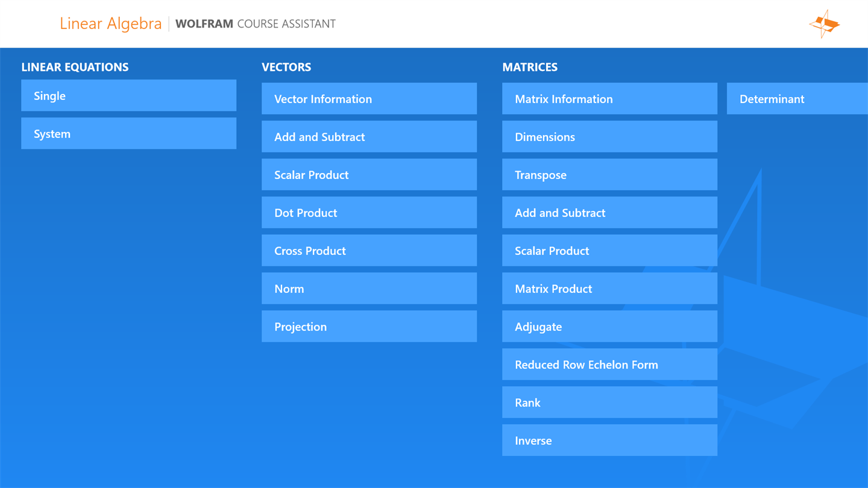Select the Inverse tile
This screenshot has width=868, height=488.
[x=609, y=440]
